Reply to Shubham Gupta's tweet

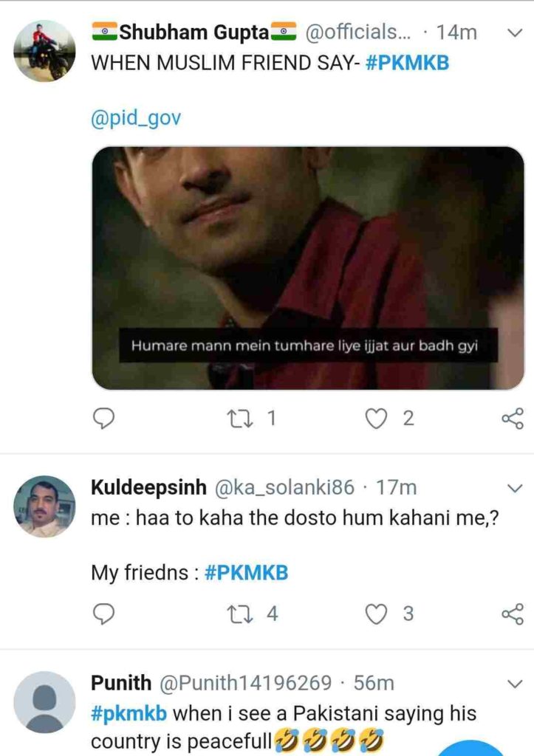(x=103, y=419)
